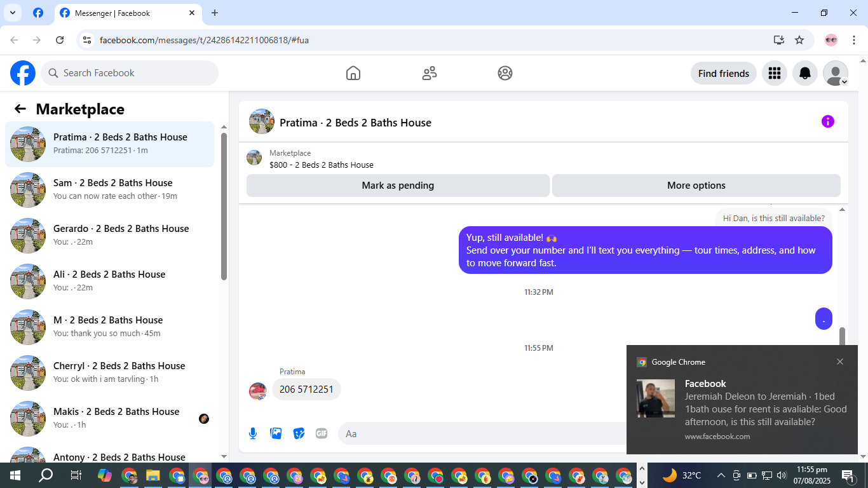Click the address bar URL
868x488 pixels.
(204, 40)
